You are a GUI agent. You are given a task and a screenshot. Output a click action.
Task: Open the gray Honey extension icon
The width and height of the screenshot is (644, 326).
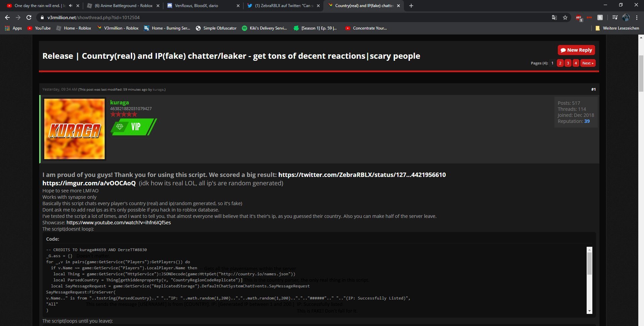tap(600, 17)
